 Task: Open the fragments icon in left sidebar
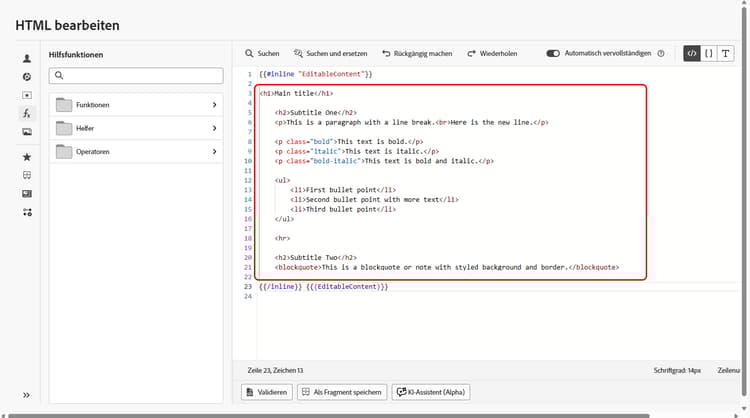27,175
